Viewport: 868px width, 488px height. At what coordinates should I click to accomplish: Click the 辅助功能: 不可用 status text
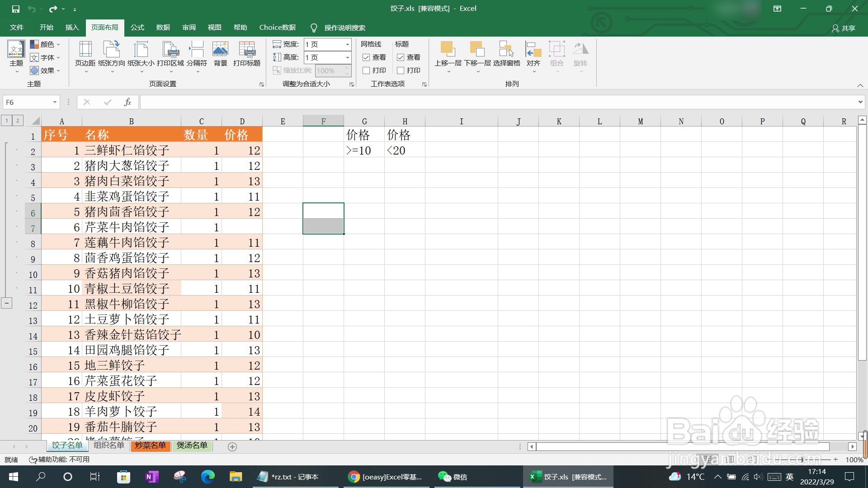pyautogui.click(x=64, y=460)
